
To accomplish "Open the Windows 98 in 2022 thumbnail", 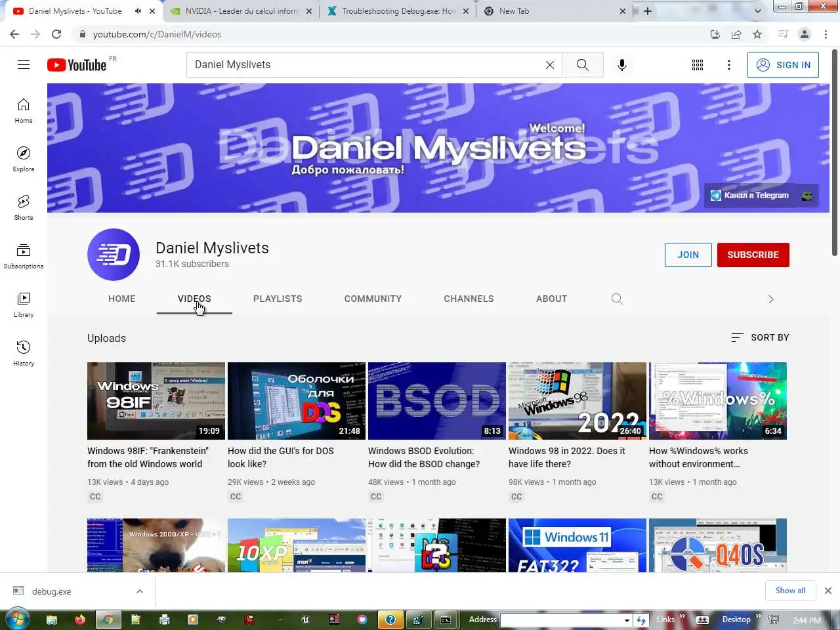I will click(x=577, y=401).
